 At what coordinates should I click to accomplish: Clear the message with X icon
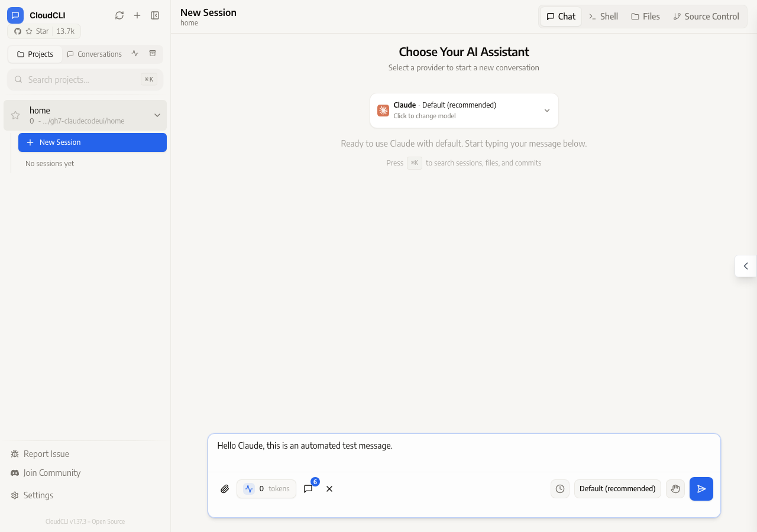329,489
